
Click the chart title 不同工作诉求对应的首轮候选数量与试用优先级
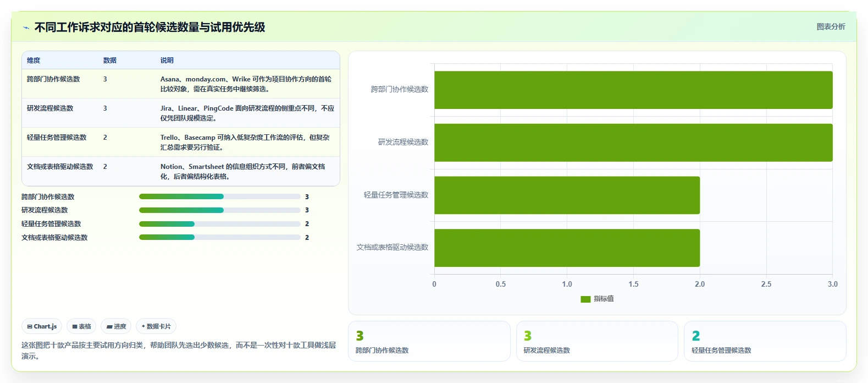[x=150, y=28]
